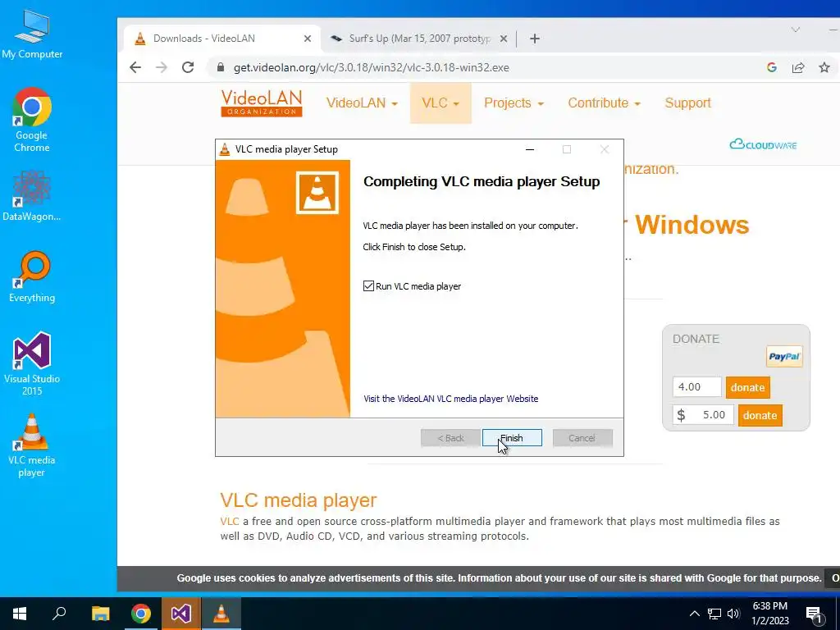
Task: Open My Computer desktop icon
Action: click(32, 34)
